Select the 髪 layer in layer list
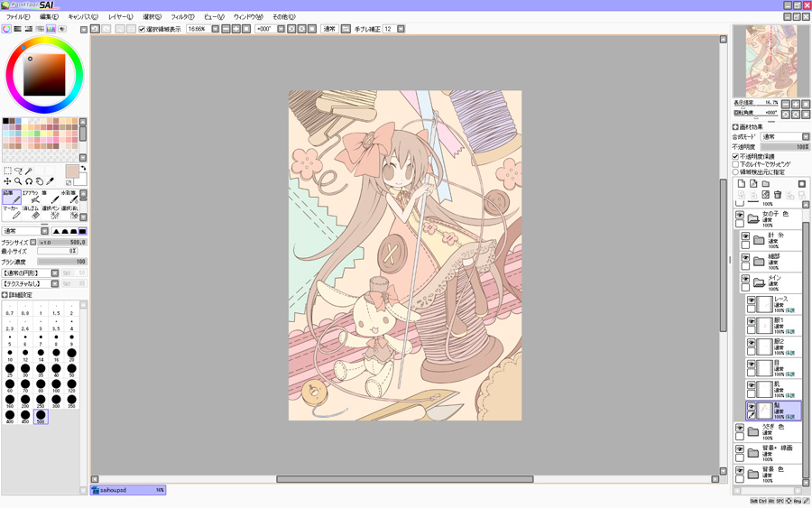This screenshot has height=508, width=812. coord(774,411)
